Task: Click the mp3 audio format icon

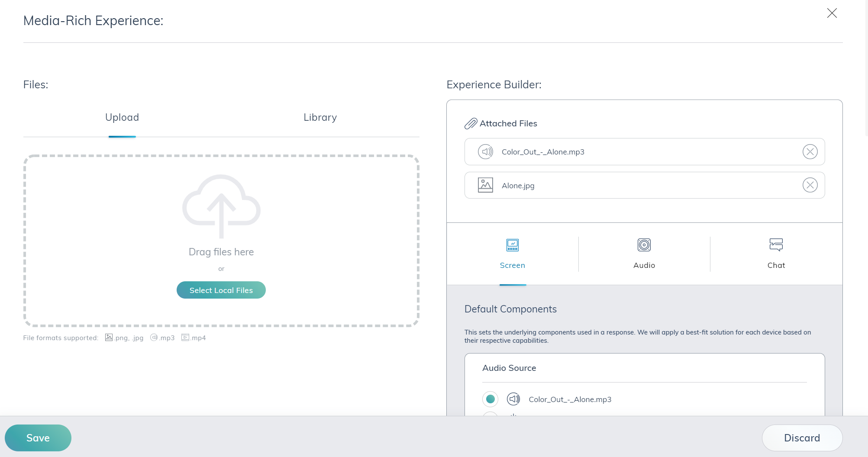Action: tap(154, 338)
